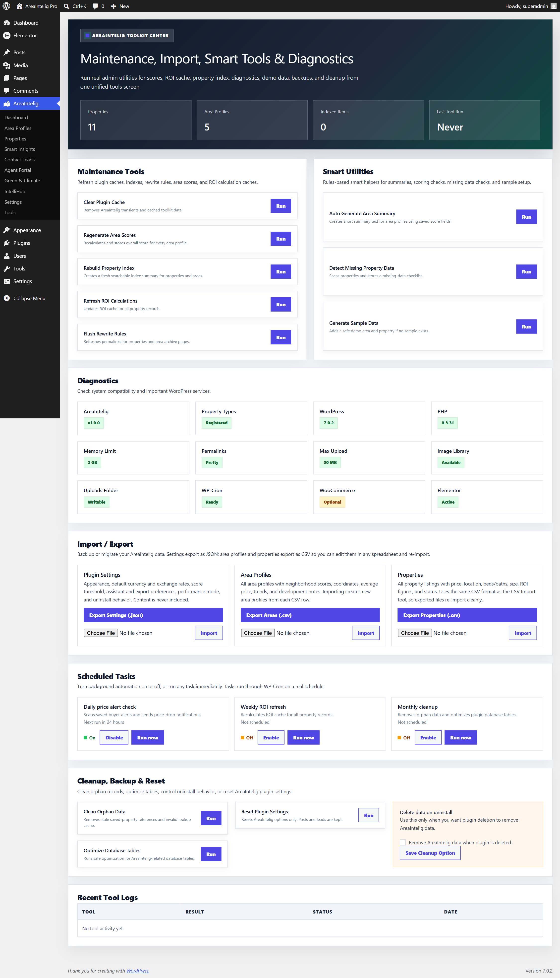This screenshot has width=560, height=978.
Task: Open Agent Portal submenu item
Action: [x=18, y=170]
